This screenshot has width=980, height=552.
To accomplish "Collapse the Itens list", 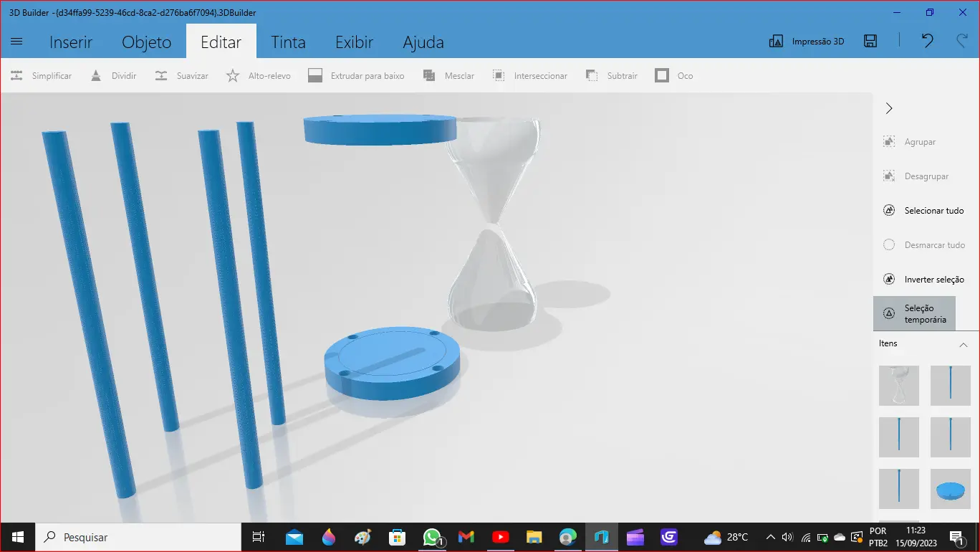I will pos(964,344).
